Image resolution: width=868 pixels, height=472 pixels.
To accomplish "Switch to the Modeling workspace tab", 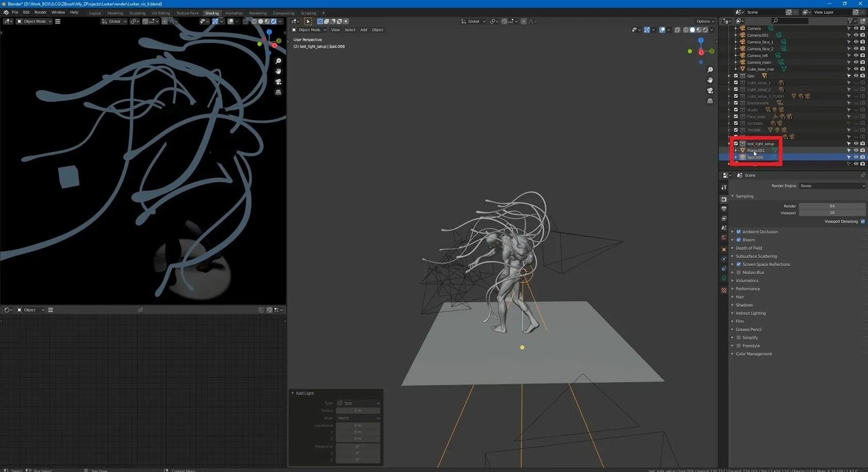I will (115, 13).
